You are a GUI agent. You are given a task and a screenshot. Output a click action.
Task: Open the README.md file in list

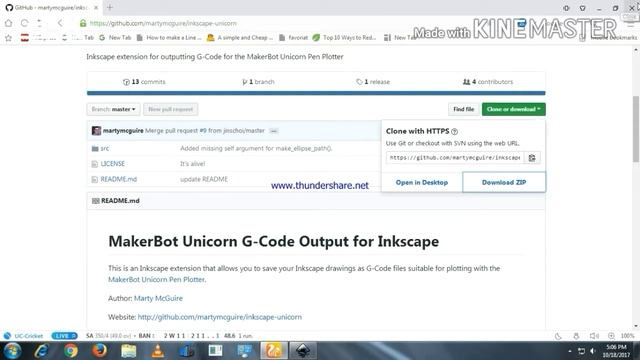[x=119, y=179]
